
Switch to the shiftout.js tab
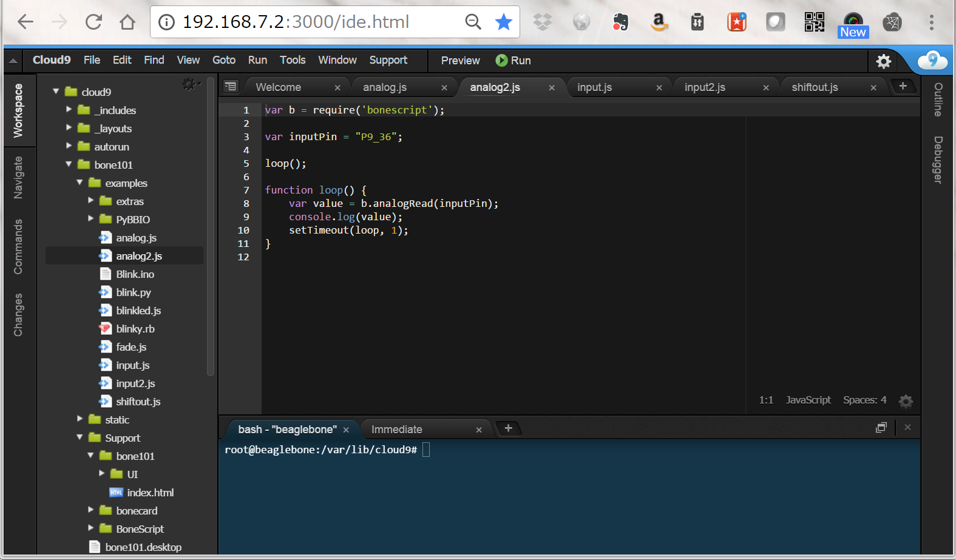tap(815, 87)
